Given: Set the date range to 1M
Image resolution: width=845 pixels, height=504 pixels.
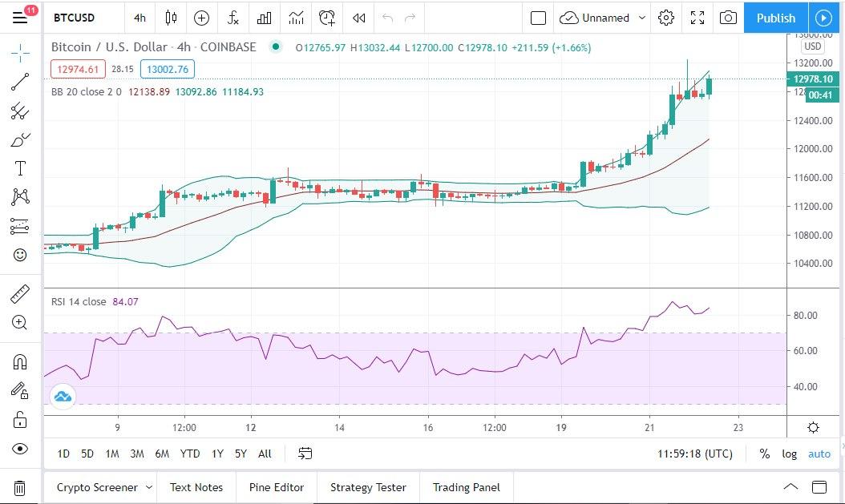Looking at the screenshot, I should pyautogui.click(x=112, y=454).
